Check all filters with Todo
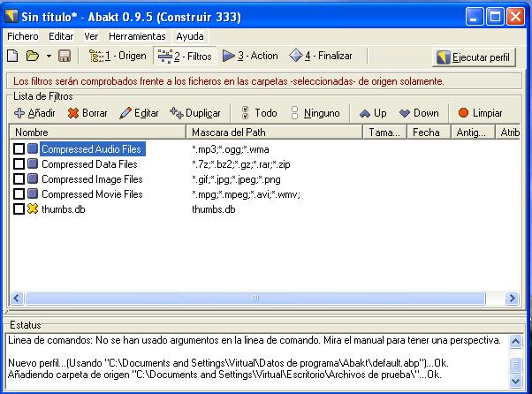The height and width of the screenshot is (394, 532). [259, 113]
